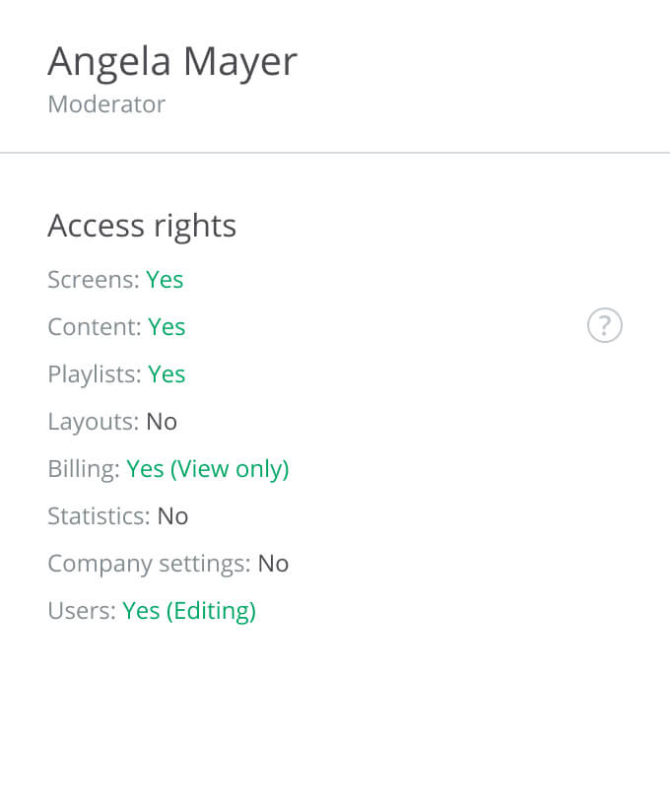Screen dimensions: 670x812
Task: Click the No value beside Layouts
Action: [162, 422]
